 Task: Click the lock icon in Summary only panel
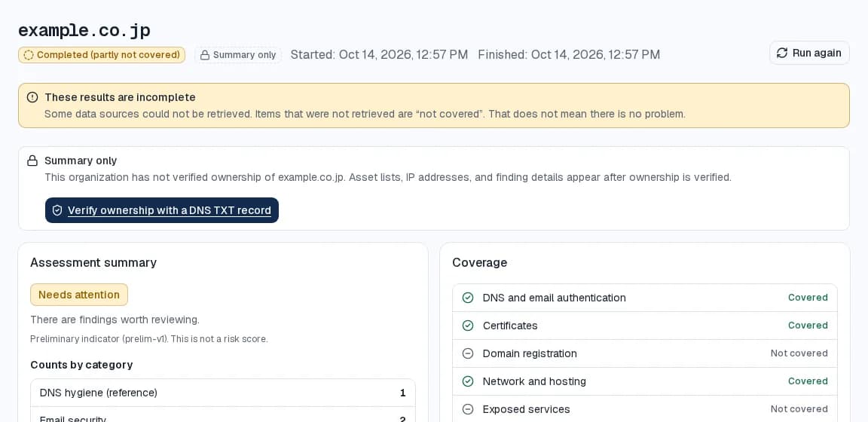click(x=32, y=161)
